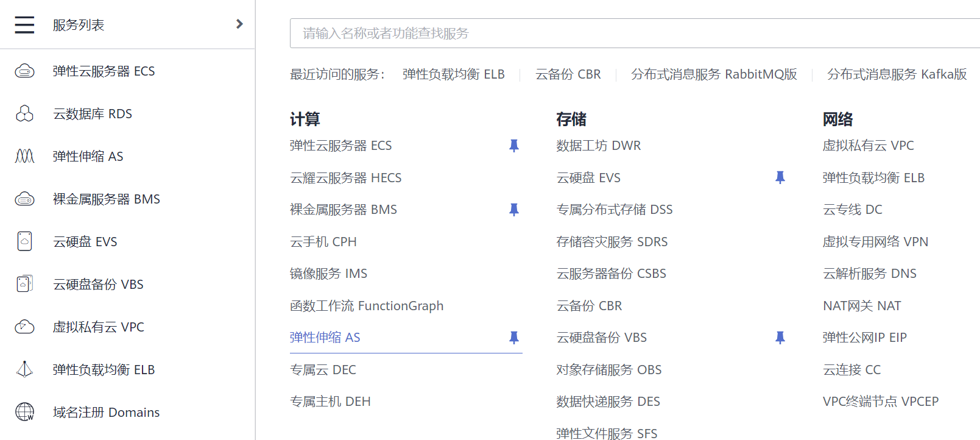Click the 云数据库 RDS sidebar icon
This screenshot has height=440, width=980.
(x=24, y=114)
